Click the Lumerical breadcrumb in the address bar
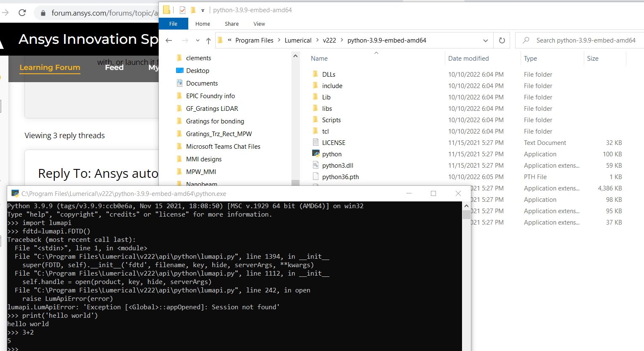 (x=298, y=40)
